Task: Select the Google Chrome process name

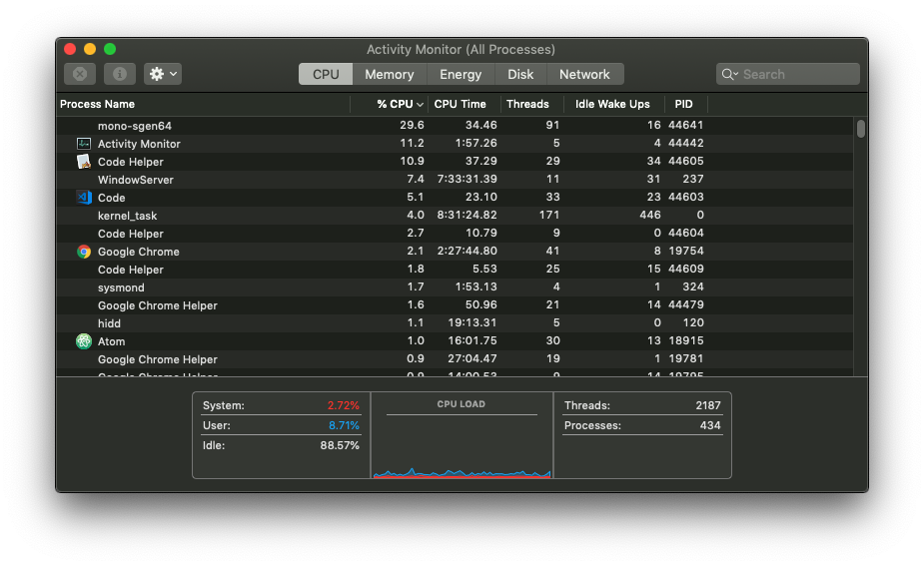Action: (x=139, y=252)
